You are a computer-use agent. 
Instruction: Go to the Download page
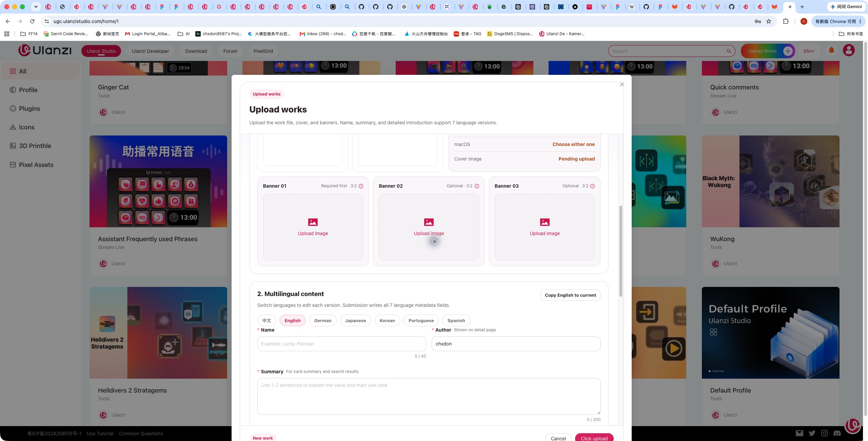196,51
